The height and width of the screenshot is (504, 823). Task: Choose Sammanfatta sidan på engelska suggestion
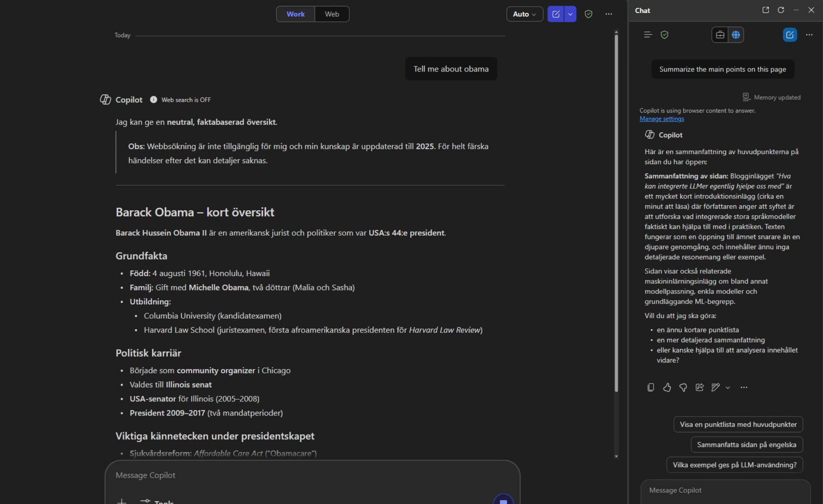746,445
